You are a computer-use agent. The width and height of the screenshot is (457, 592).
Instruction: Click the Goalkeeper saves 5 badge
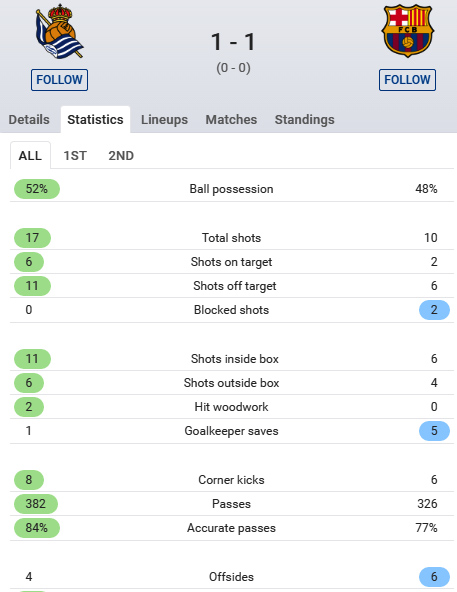[x=434, y=431]
